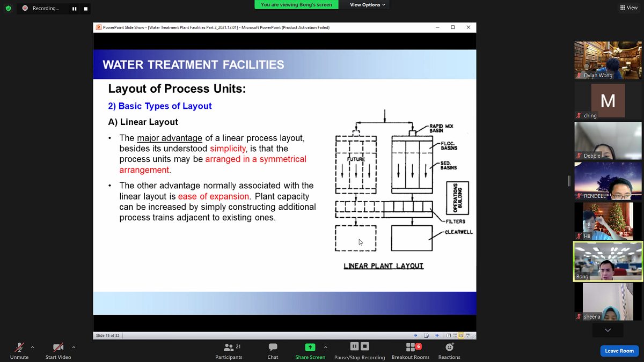Click the green encryption shield icon
This screenshot has width=644, height=362.
[8, 8]
